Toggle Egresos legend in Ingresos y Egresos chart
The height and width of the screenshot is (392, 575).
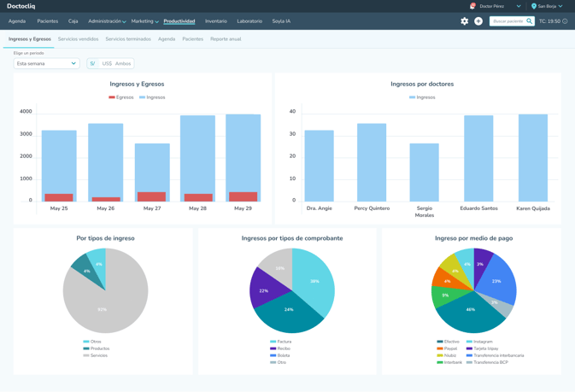(x=121, y=97)
